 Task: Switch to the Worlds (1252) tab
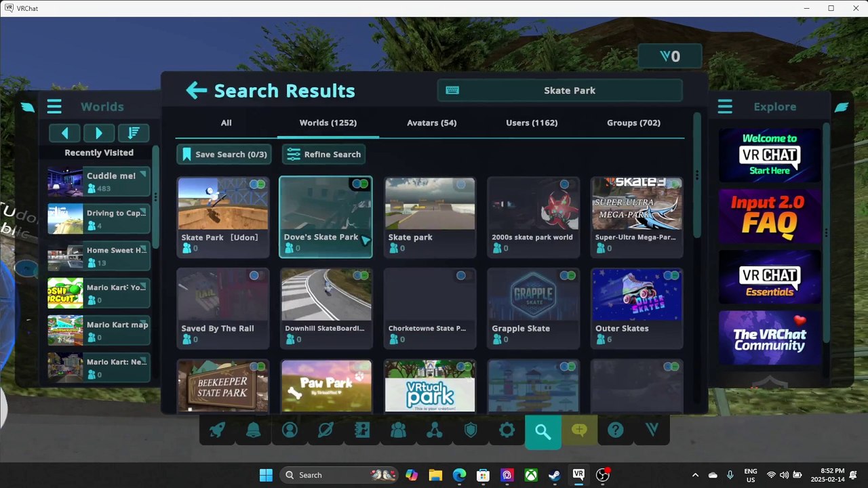point(328,123)
